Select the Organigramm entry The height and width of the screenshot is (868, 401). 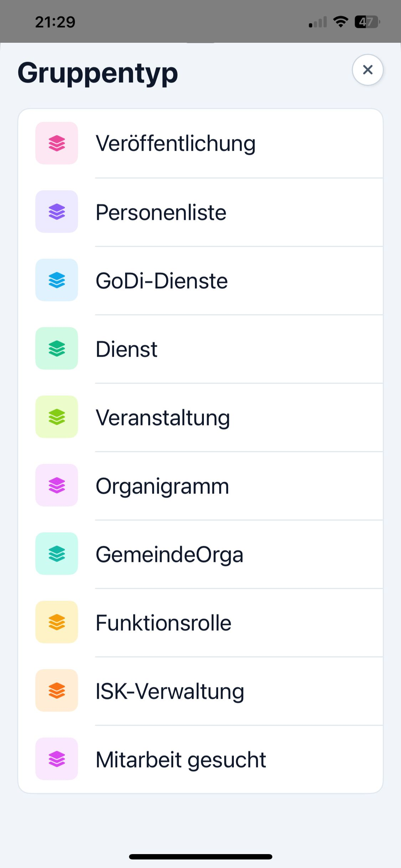click(x=162, y=486)
